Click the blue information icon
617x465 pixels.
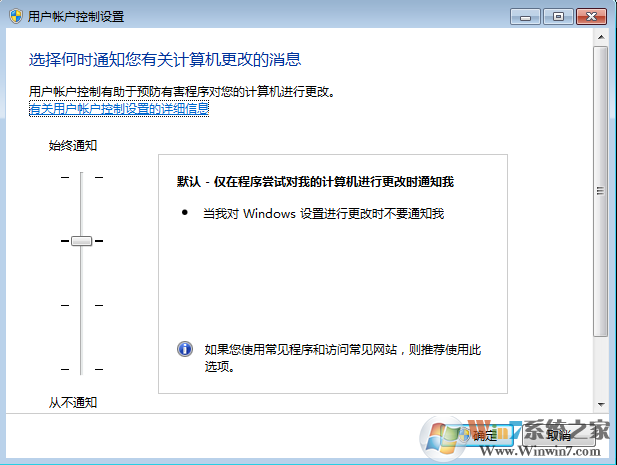(185, 349)
